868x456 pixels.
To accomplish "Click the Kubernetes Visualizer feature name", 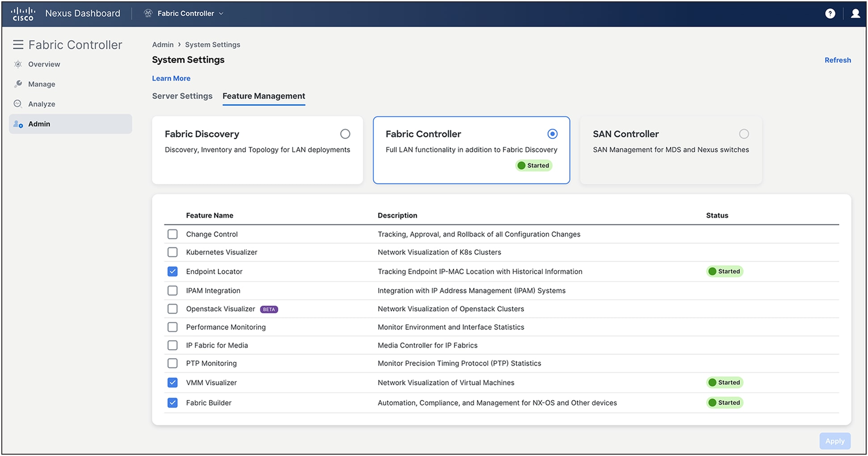I will point(222,252).
